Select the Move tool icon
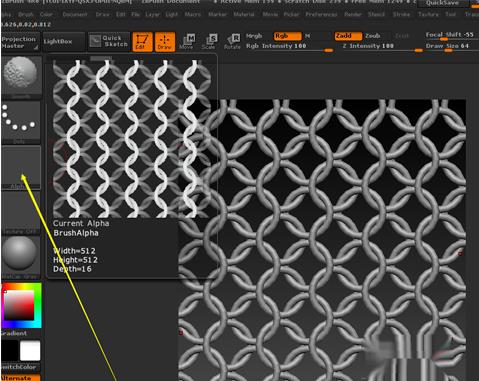The width and height of the screenshot is (479, 381). (187, 42)
